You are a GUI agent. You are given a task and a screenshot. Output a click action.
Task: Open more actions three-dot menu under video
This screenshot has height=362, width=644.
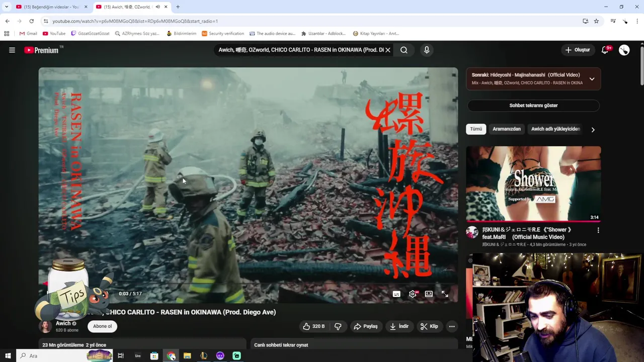click(452, 326)
